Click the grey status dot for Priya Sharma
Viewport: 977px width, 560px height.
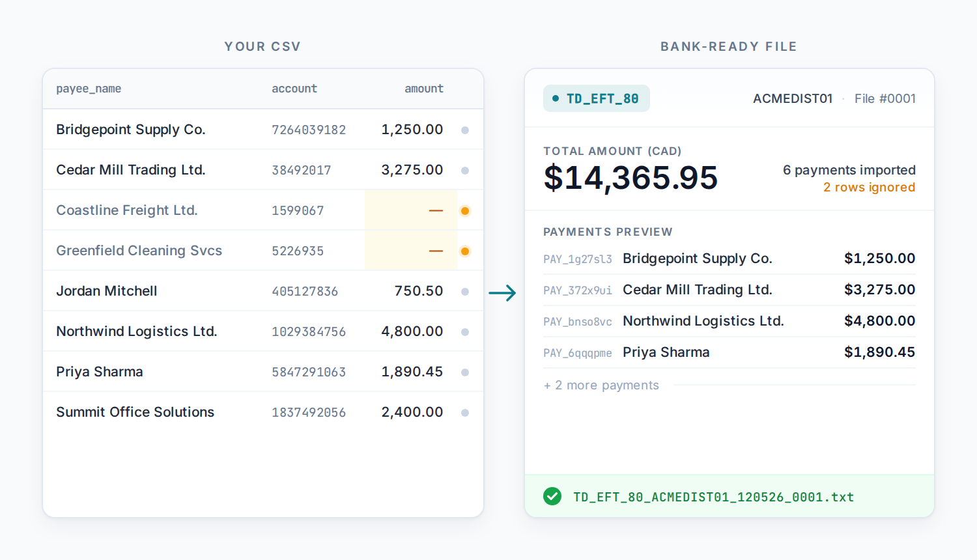(465, 372)
